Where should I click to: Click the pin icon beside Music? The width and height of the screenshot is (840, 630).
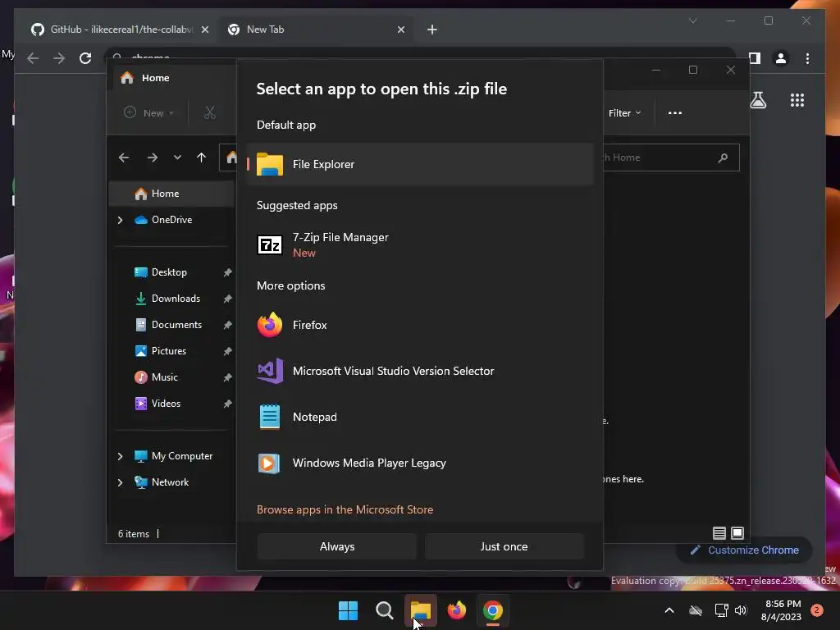[x=227, y=377]
